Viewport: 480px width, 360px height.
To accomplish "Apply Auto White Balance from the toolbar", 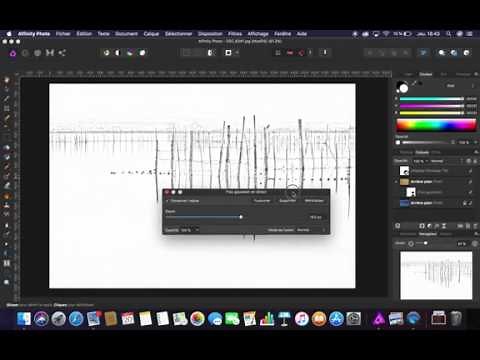I will coord(142,53).
